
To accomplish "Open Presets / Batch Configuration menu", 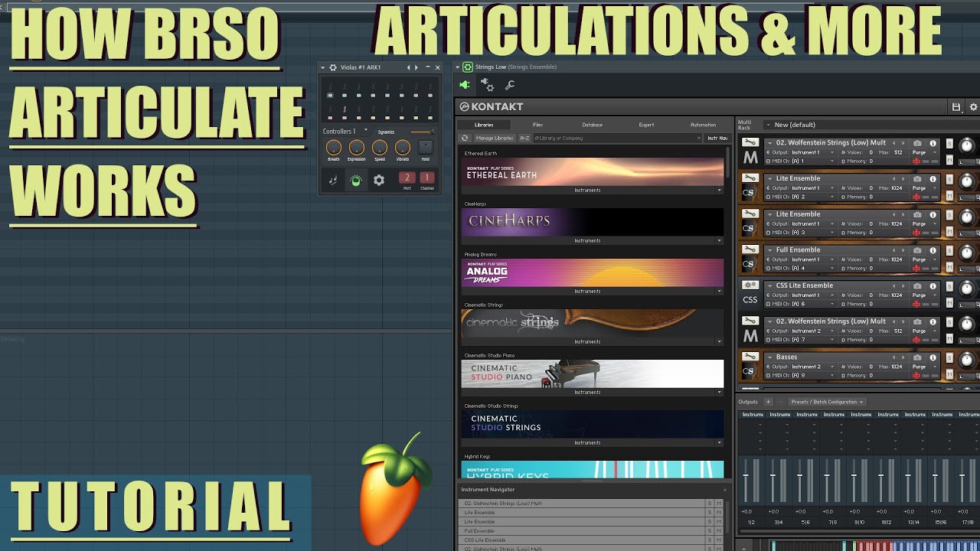I will pos(827,402).
